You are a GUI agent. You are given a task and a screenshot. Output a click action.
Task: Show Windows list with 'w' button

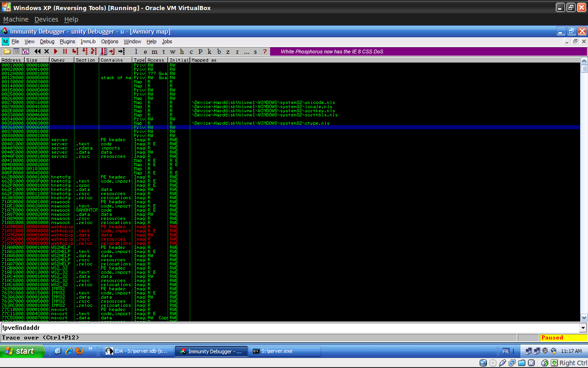173,52
